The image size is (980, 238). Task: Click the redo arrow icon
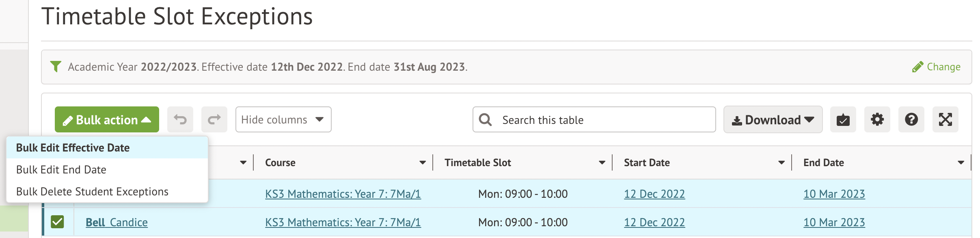pos(214,119)
